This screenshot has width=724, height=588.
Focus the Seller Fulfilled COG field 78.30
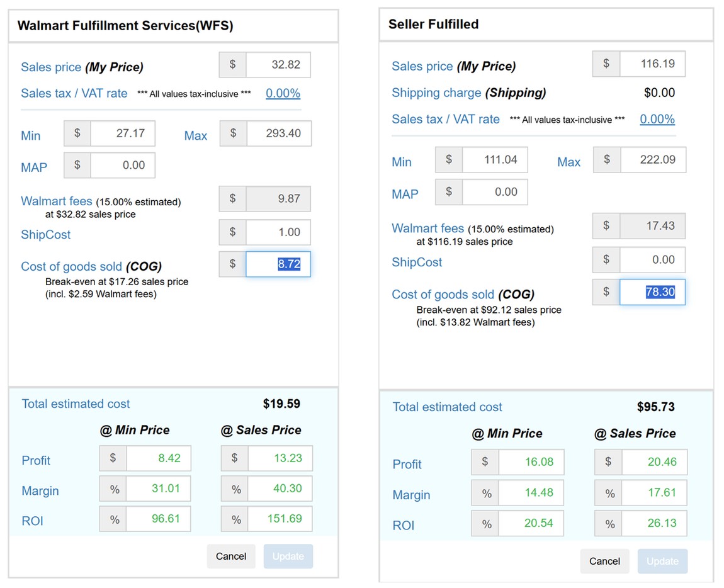tap(652, 292)
